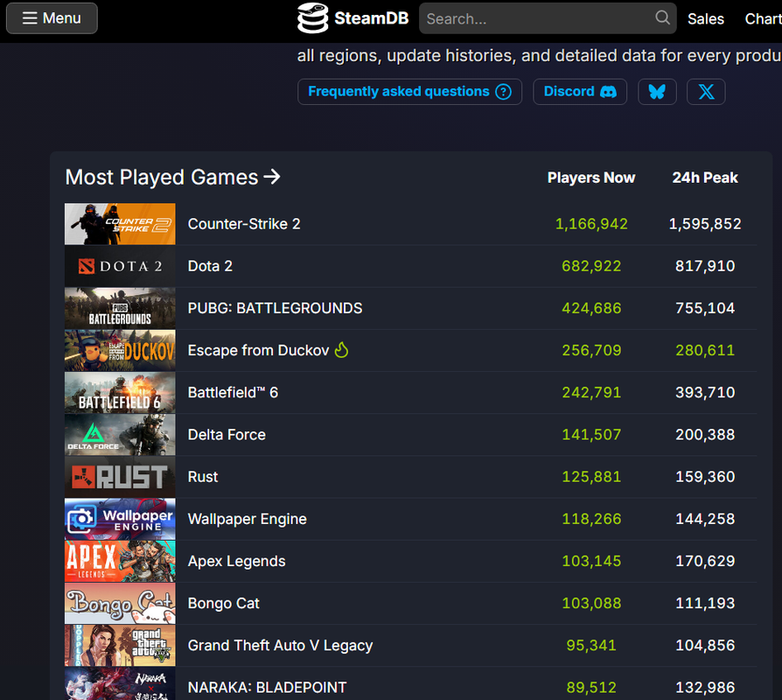
Task: Open the Dota 2 game link
Action: pyautogui.click(x=210, y=266)
